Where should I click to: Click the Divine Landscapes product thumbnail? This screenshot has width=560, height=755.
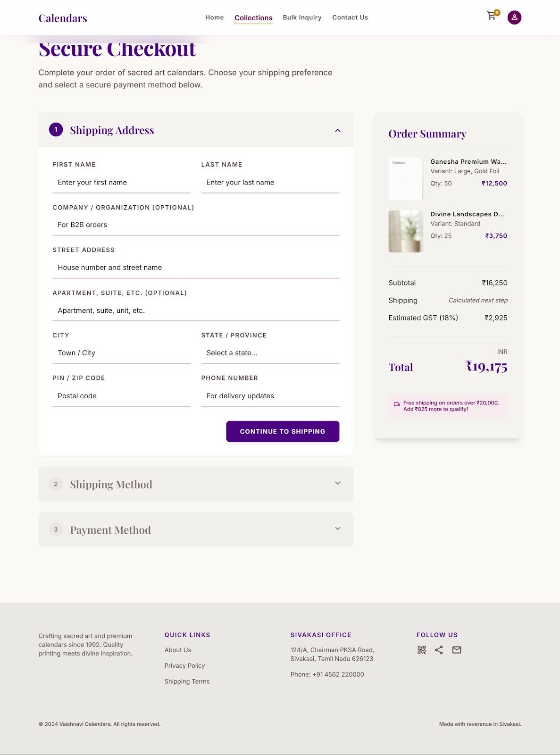click(406, 231)
